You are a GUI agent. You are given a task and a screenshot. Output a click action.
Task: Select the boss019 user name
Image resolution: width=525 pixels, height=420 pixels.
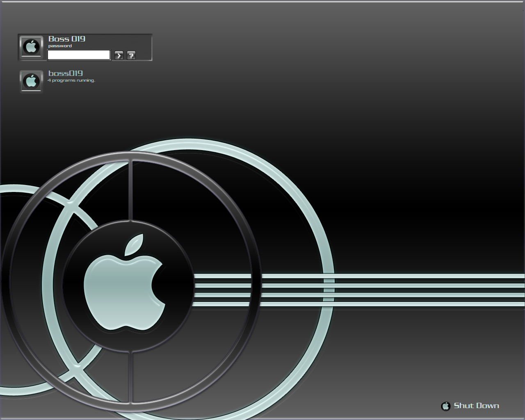pos(66,73)
